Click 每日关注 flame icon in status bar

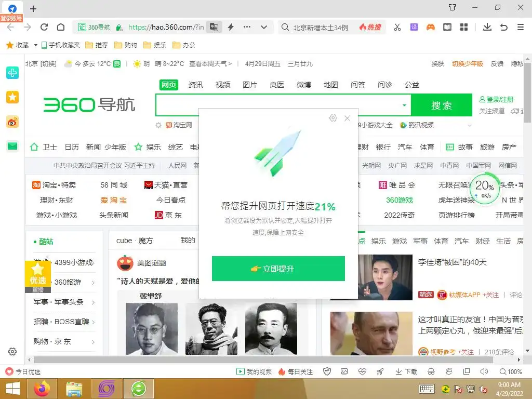(x=282, y=371)
